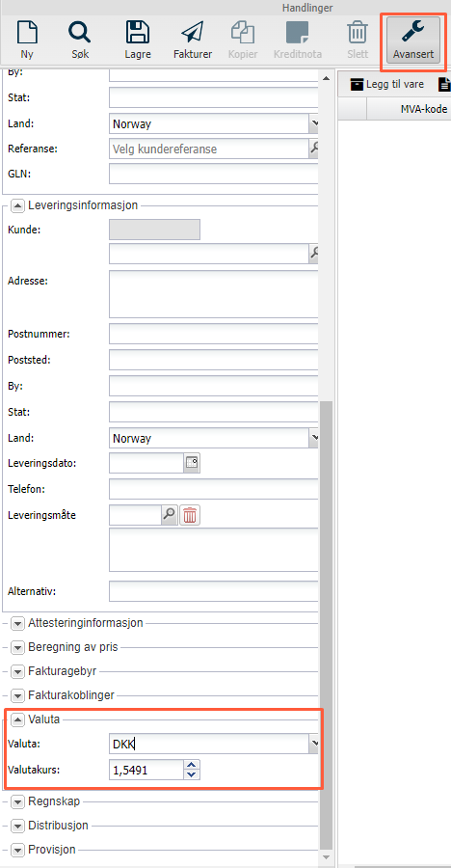Click the Telefon input field
The image size is (451, 868).
click(214, 489)
